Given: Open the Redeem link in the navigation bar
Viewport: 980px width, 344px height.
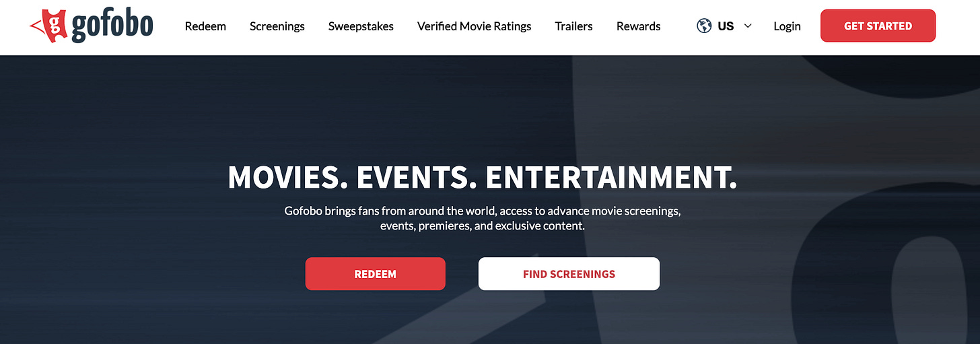Looking at the screenshot, I should [x=205, y=26].
